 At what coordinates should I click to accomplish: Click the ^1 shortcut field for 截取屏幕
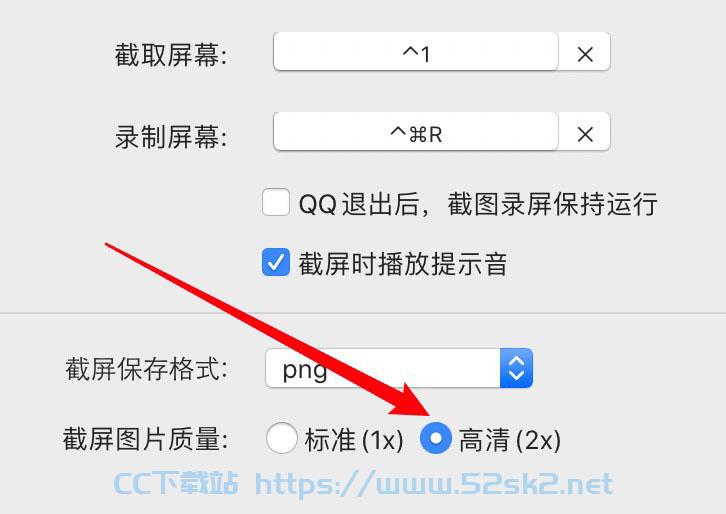point(416,51)
